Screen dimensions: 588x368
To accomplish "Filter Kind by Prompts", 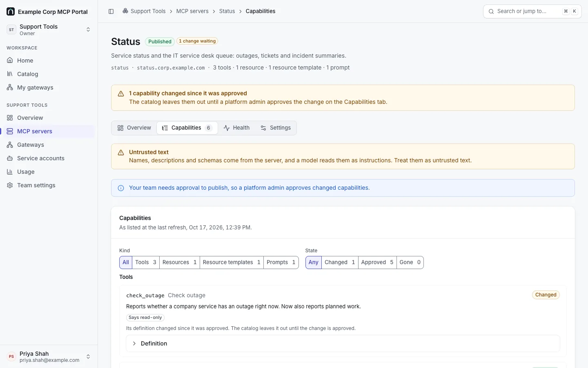I will click(281, 263).
